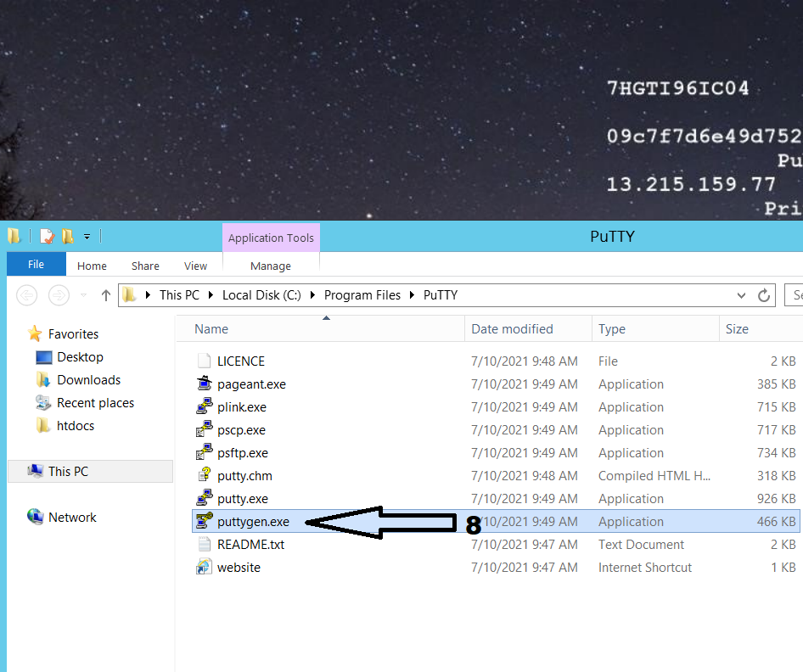Click the address bar folder icon

click(129, 294)
